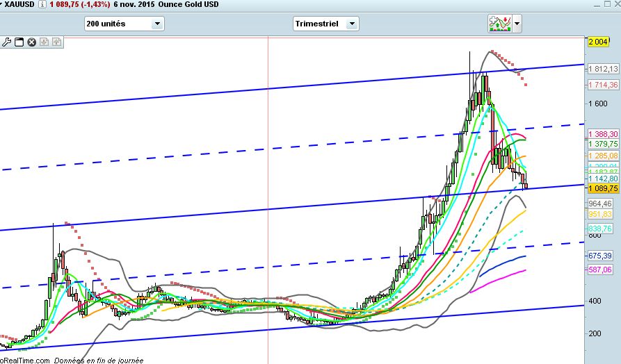Open the XAUUSD info 'i' icon
Screen dimensions: 621x364
(x=42, y=4)
